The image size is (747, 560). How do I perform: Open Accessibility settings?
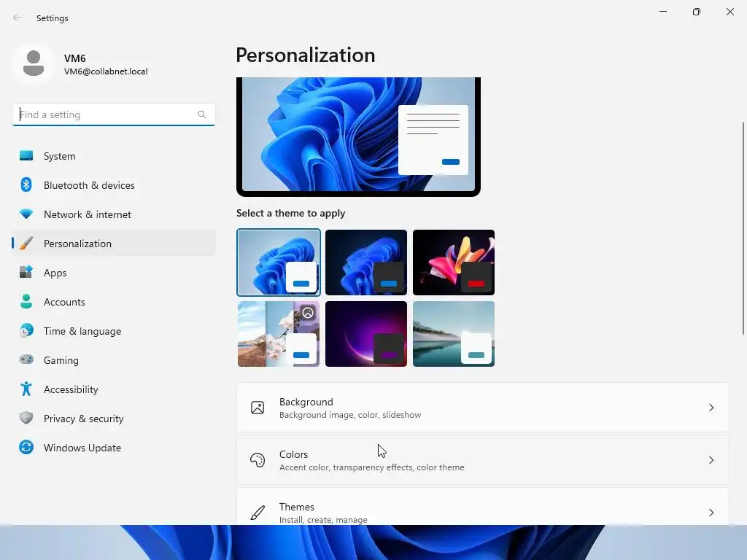pos(114,389)
